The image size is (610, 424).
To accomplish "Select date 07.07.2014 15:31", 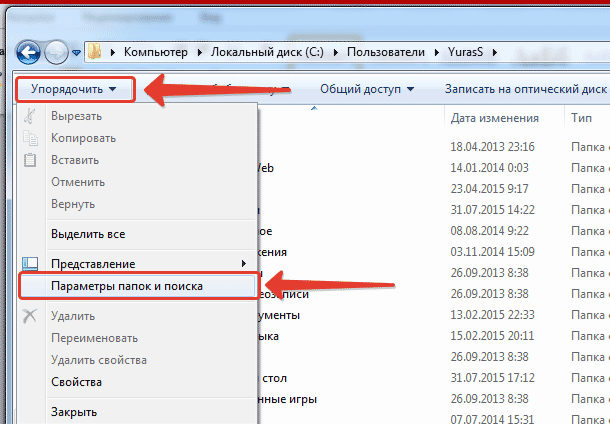I will click(x=493, y=419).
